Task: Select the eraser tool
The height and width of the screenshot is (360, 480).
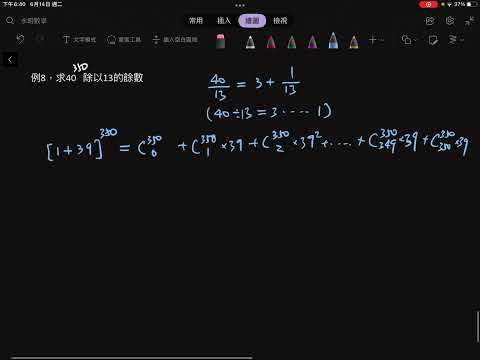Action: coord(220,41)
